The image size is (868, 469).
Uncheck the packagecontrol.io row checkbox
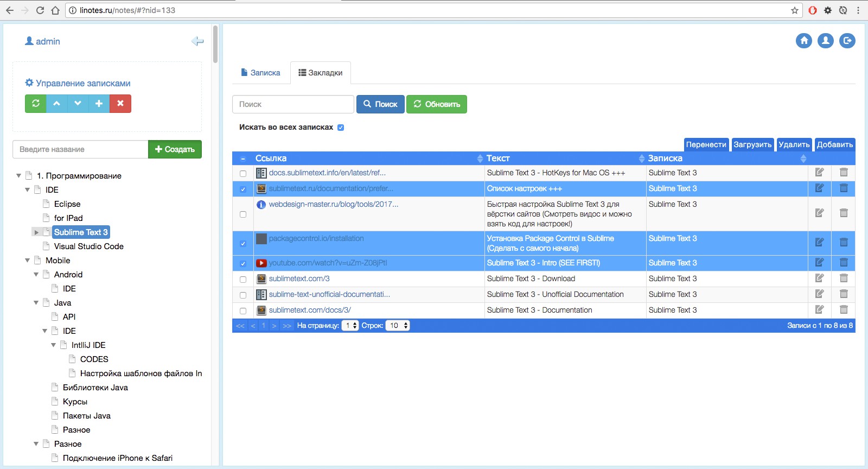[x=243, y=244]
